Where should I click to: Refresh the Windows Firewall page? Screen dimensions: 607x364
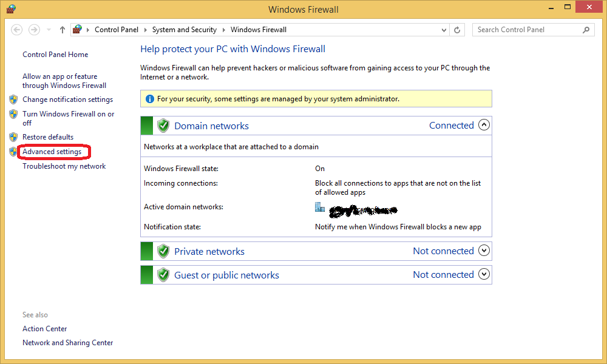point(457,30)
